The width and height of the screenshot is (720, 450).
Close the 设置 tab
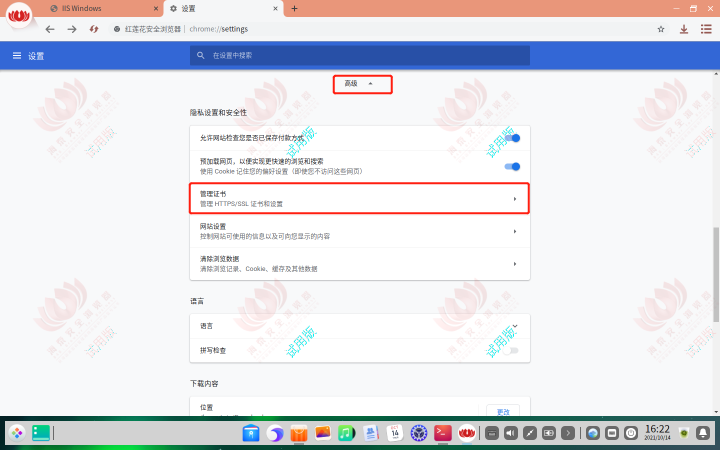276,8
